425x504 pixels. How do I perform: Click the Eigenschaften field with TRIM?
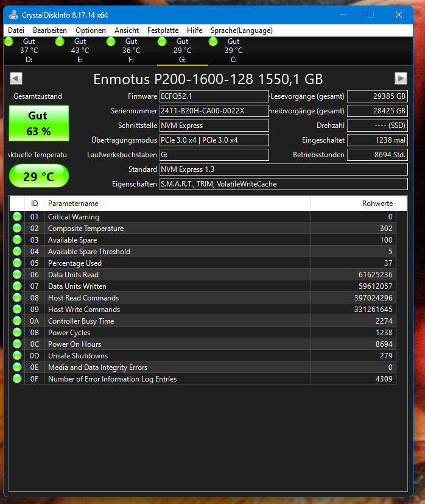pyautogui.click(x=284, y=184)
